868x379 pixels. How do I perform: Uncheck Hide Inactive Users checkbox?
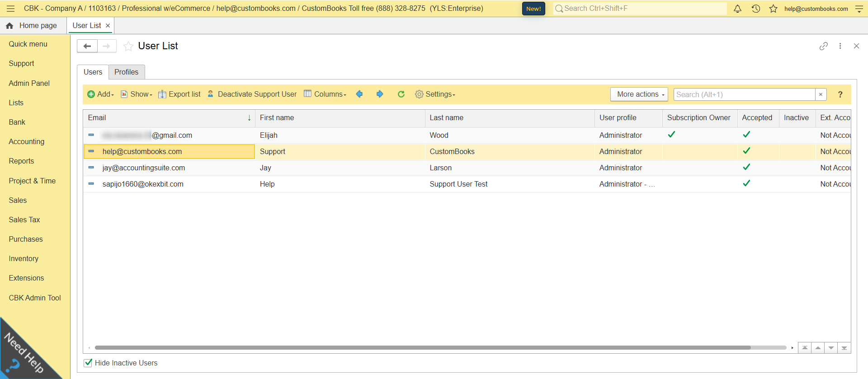[88, 363]
